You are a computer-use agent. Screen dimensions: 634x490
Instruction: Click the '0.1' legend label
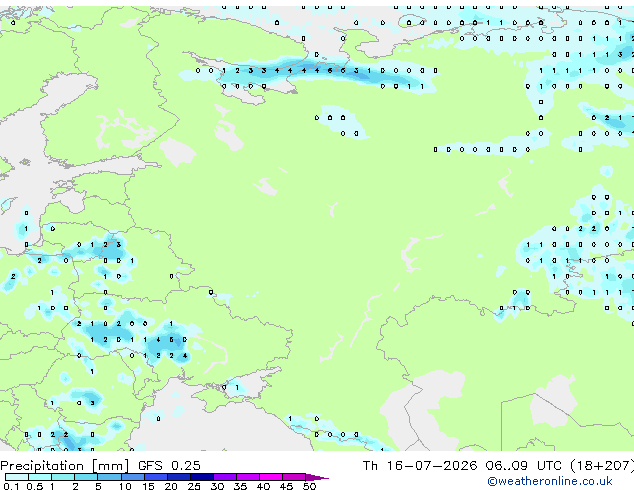(x=11, y=486)
